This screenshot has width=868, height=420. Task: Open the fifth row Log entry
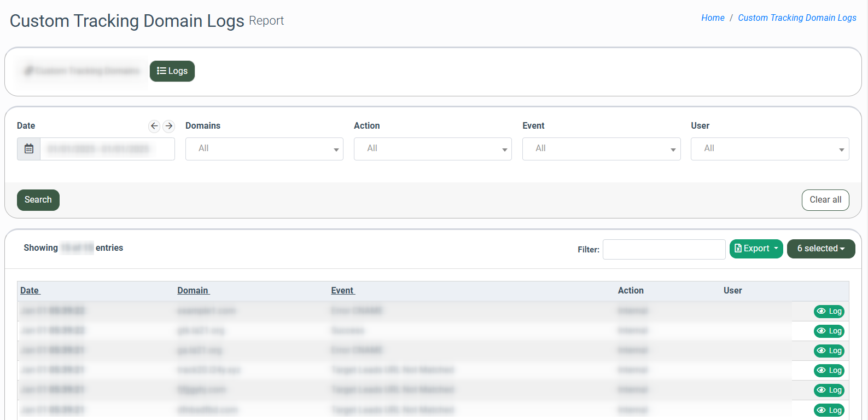coord(829,390)
